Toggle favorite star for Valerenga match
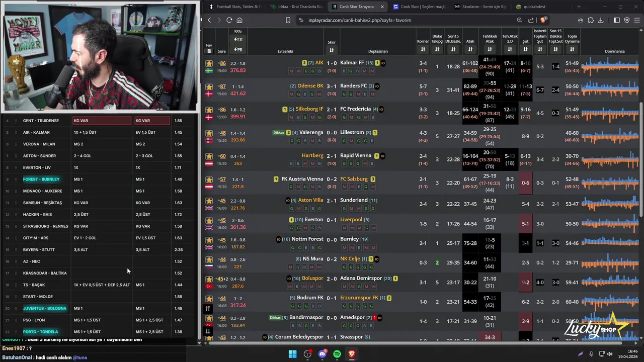Viewport: 644px width, 362px height. click(209, 133)
